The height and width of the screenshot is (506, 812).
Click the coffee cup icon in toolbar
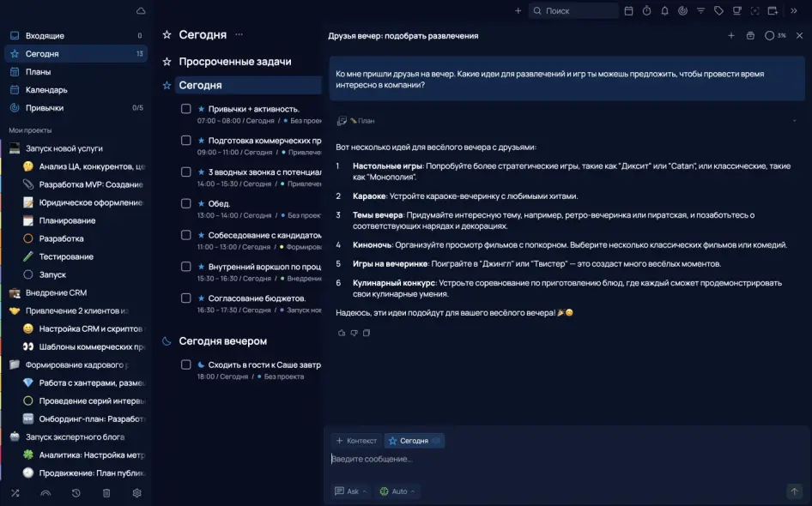736,11
